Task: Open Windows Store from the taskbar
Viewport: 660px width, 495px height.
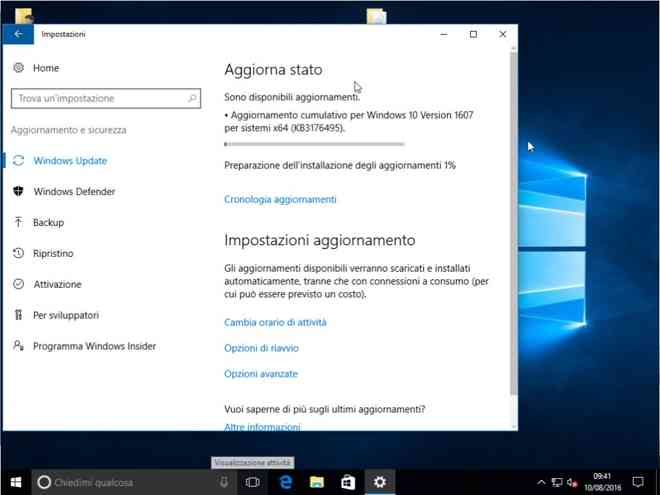Action: (x=348, y=482)
